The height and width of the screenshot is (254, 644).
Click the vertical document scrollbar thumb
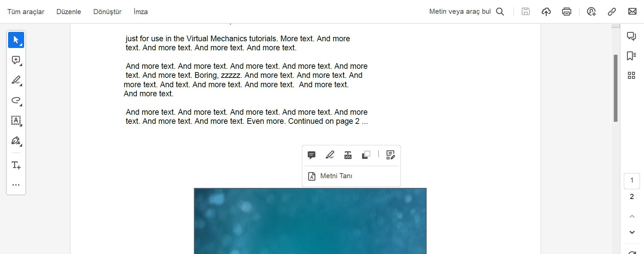pos(615,88)
